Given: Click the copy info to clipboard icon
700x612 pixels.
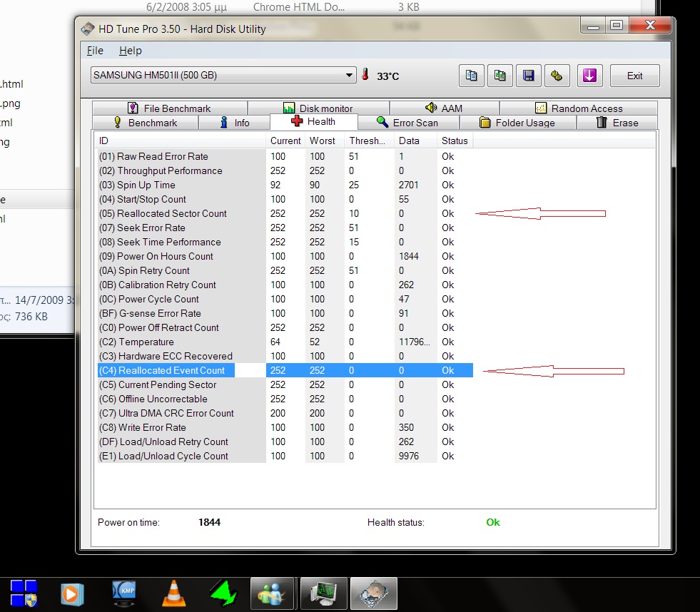Looking at the screenshot, I should tap(472, 76).
